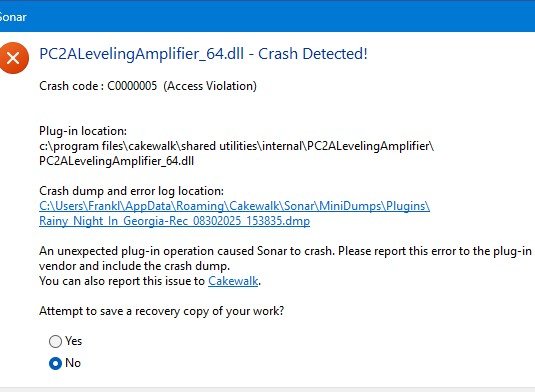Click the Yes option label text
Viewport: 535px width, 392px height.
[73, 341]
